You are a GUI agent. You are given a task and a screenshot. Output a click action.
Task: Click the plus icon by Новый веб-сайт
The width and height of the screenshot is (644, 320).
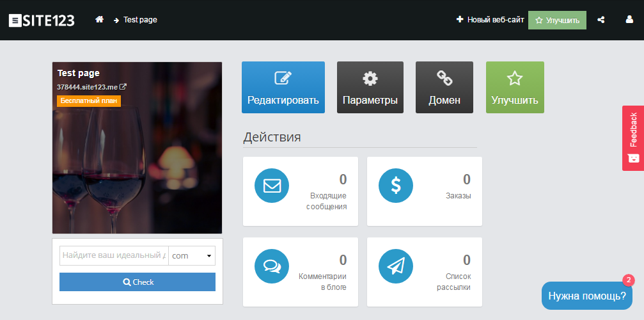coord(460,19)
